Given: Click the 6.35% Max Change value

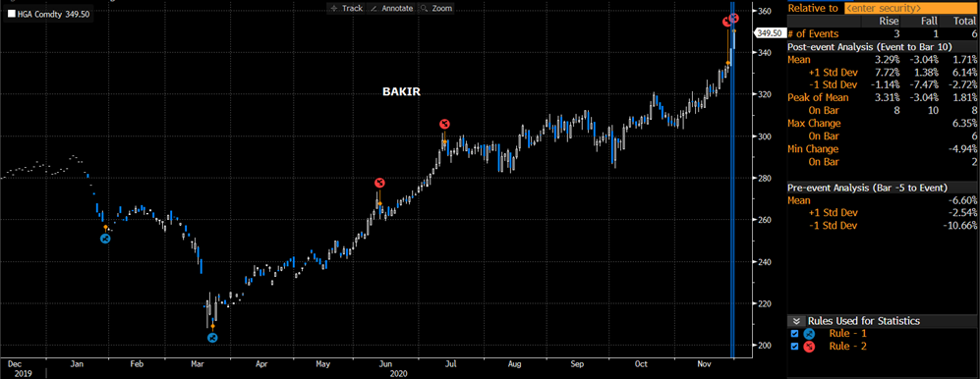Looking at the screenshot, I should click(964, 123).
